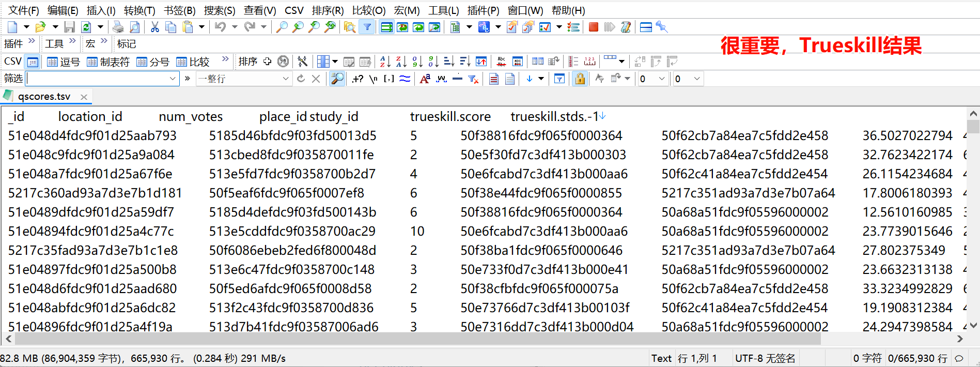Sort column A to Z ascending
The width and height of the screenshot is (980, 367).
385,62
